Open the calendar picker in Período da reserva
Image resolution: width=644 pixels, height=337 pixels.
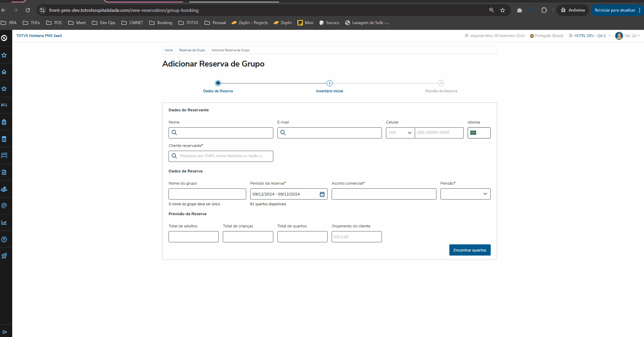pos(322,194)
